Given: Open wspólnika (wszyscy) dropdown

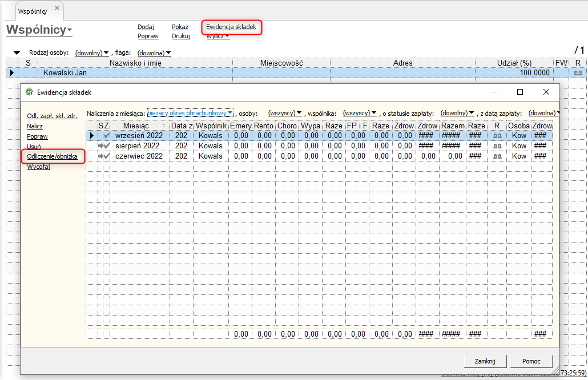Looking at the screenshot, I should 360,113.
